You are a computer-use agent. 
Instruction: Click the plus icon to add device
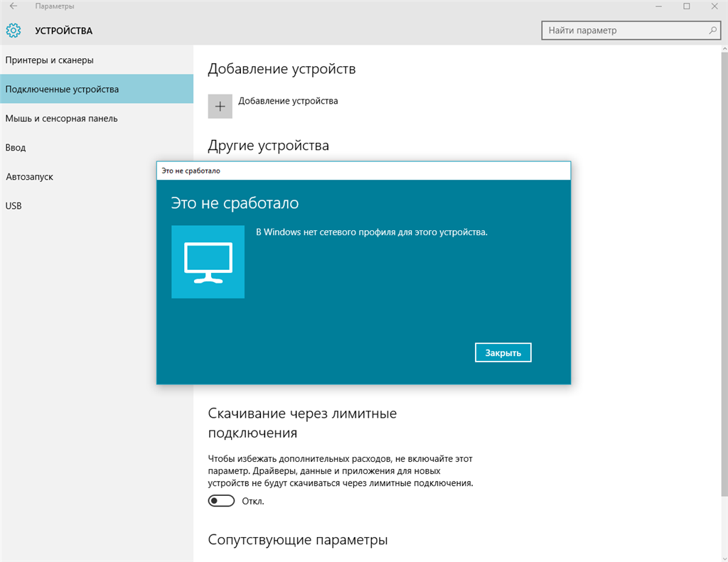[220, 107]
